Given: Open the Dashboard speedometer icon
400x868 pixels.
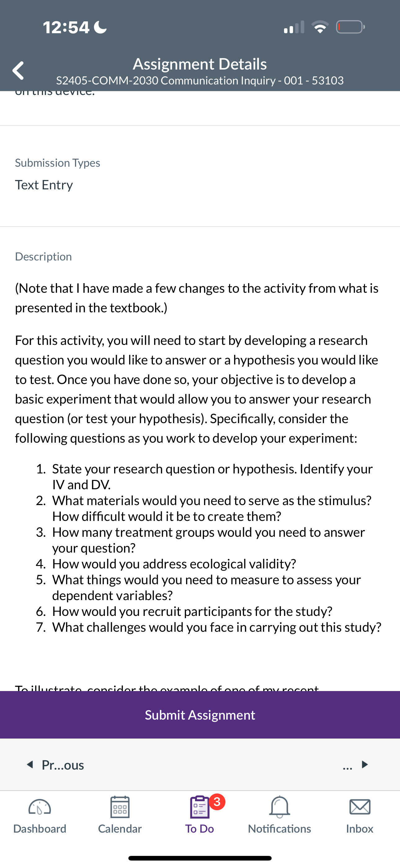Looking at the screenshot, I should coord(40,807).
